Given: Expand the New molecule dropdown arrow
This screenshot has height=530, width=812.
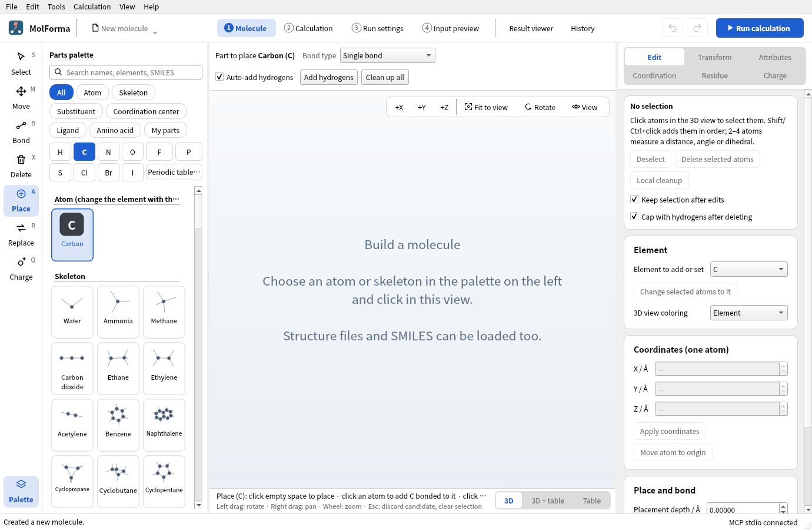Looking at the screenshot, I should 155,32.
